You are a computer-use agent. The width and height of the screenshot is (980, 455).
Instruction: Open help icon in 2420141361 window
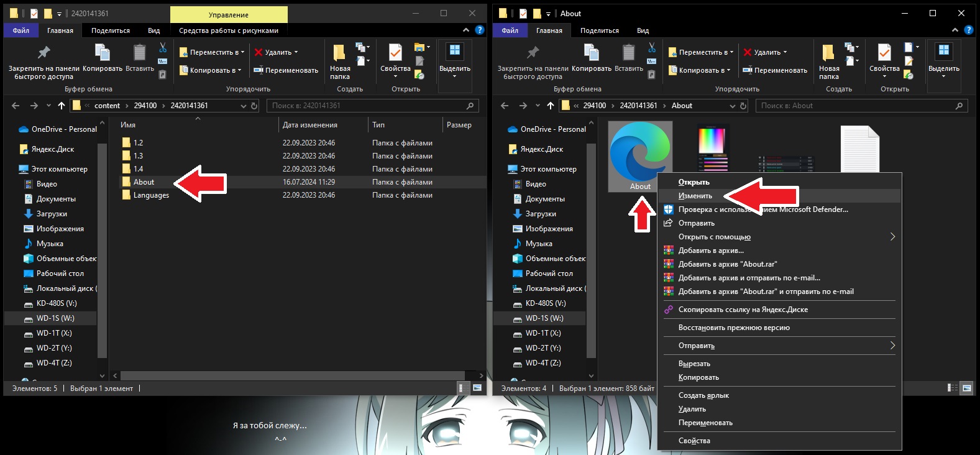479,30
